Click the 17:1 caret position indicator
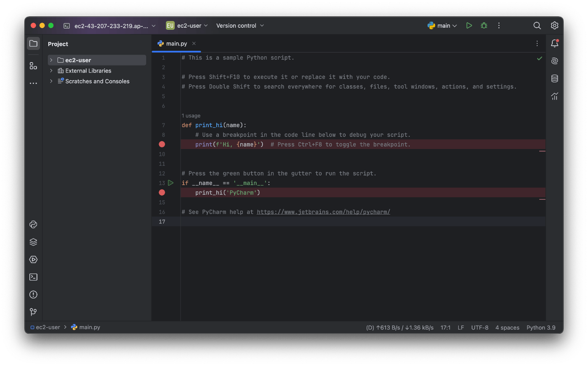Viewport: 588px width, 366px height. pos(446,328)
